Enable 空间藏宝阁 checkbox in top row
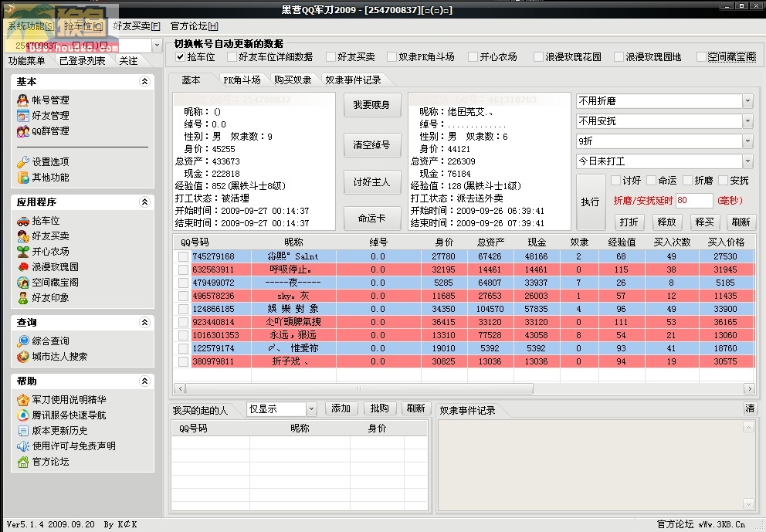 point(700,57)
